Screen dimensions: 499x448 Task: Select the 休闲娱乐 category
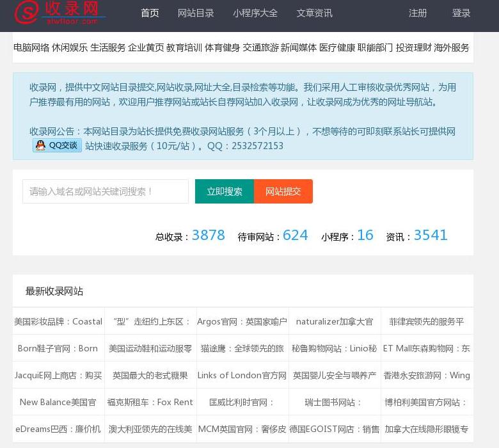70,48
